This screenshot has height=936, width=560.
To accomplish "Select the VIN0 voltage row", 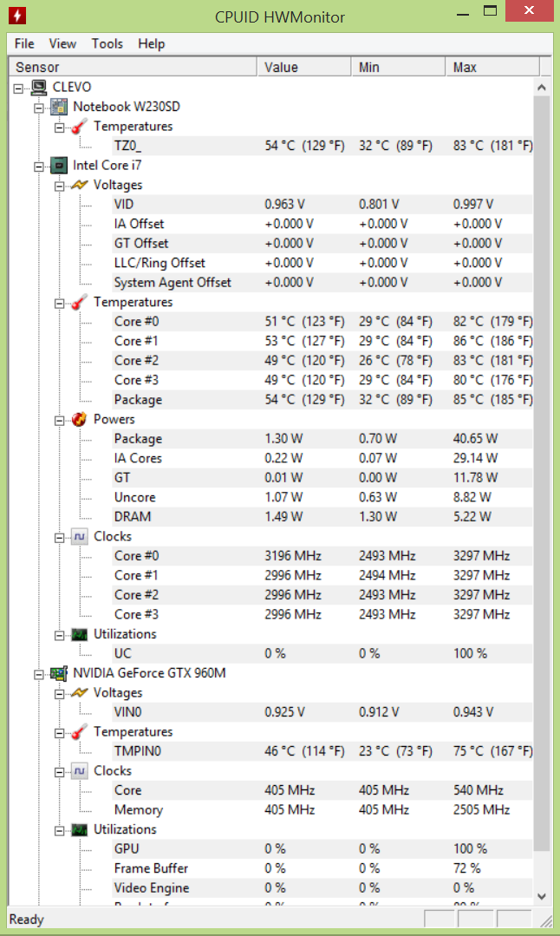I will (322, 712).
